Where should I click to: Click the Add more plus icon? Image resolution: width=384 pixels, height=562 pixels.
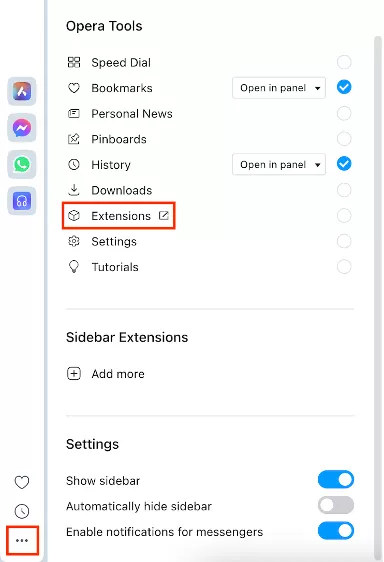pos(74,373)
